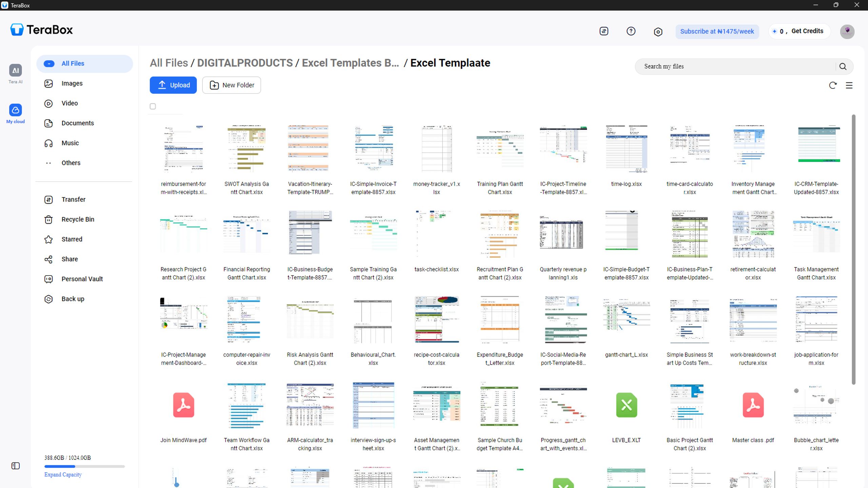This screenshot has width=868, height=488.
Task: Go to Excel Templates B... breadcrumb
Action: pos(350,63)
